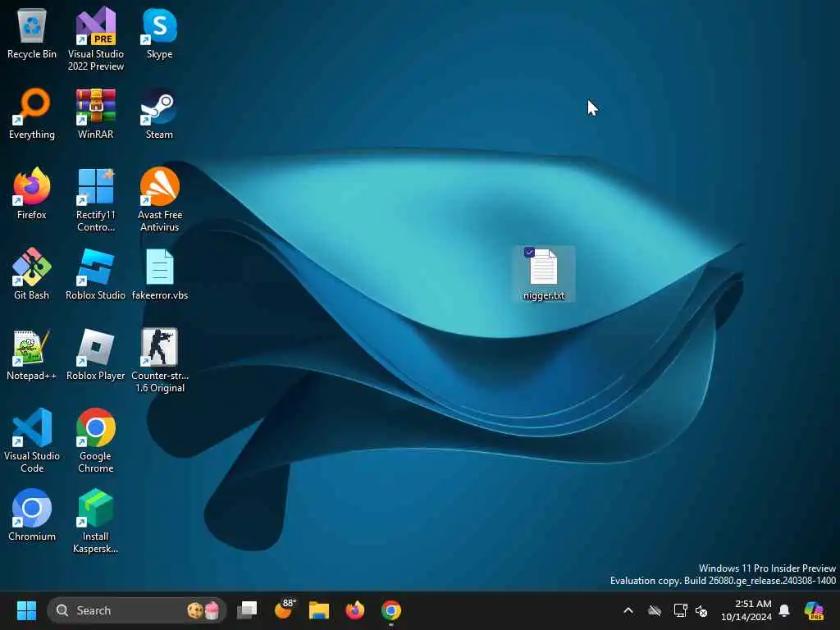Select the Skype desktop shortcut

159,34
